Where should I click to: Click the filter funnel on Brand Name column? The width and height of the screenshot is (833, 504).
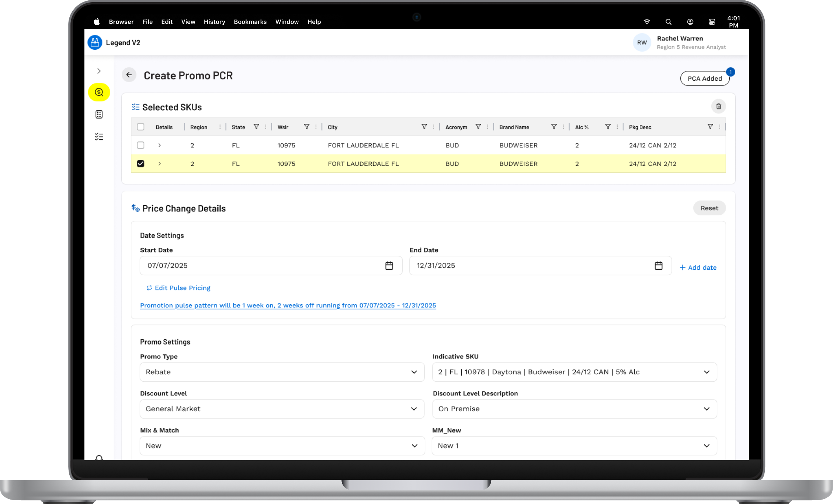point(554,127)
